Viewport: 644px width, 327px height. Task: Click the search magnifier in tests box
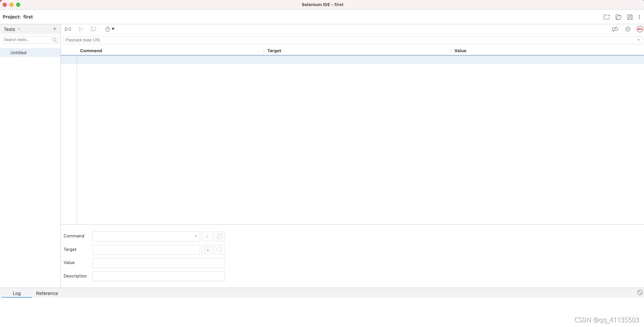55,40
